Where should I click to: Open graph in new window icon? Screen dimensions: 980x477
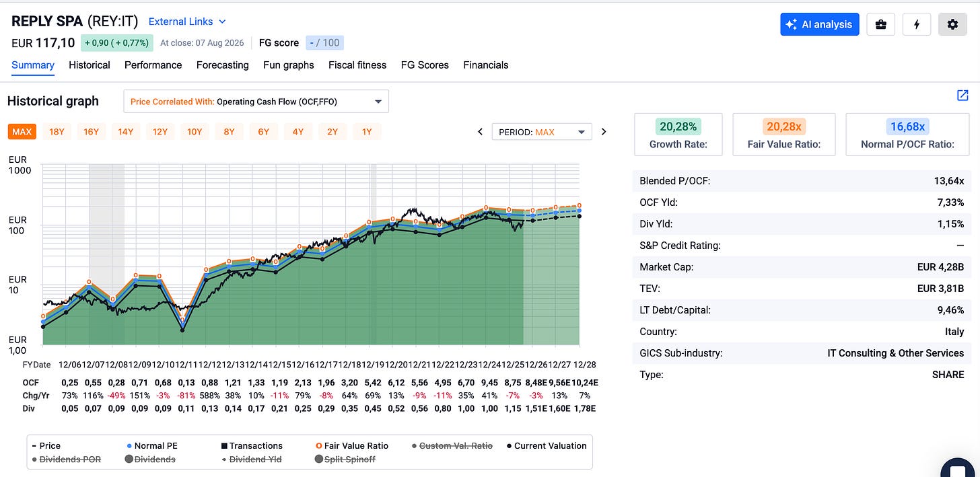pos(963,96)
